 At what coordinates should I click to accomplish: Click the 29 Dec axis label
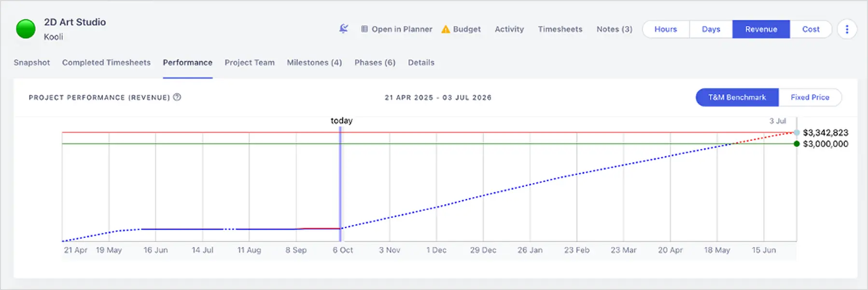pos(483,250)
